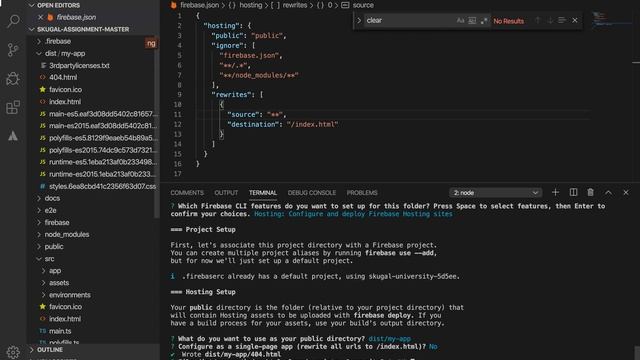
Task: Click 'dist/my-app' answer in terminal
Action: (x=389, y=339)
